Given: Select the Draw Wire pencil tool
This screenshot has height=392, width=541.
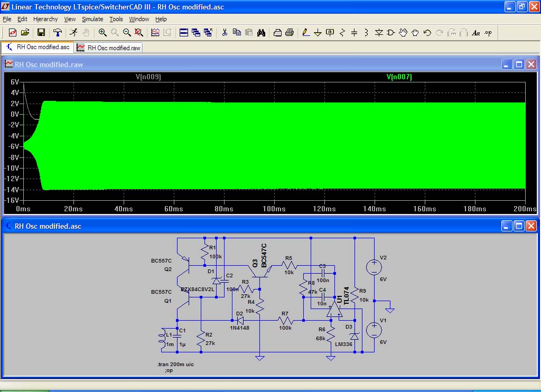Looking at the screenshot, I should tap(306, 32).
